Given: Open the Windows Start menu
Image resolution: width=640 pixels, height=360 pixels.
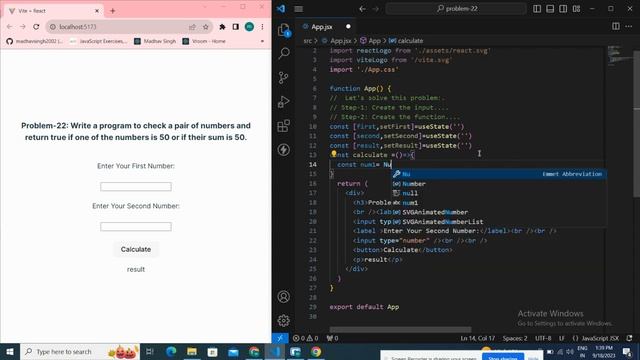Looking at the screenshot, I should click(10, 351).
